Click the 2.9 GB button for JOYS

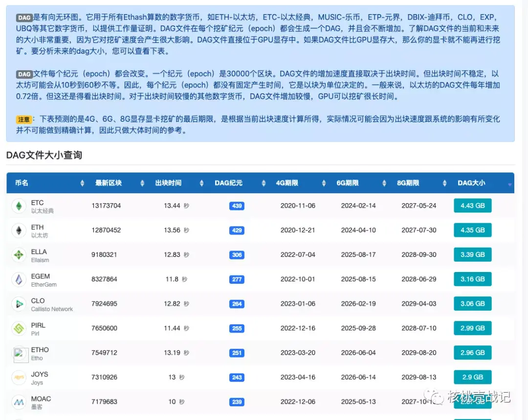(x=472, y=377)
